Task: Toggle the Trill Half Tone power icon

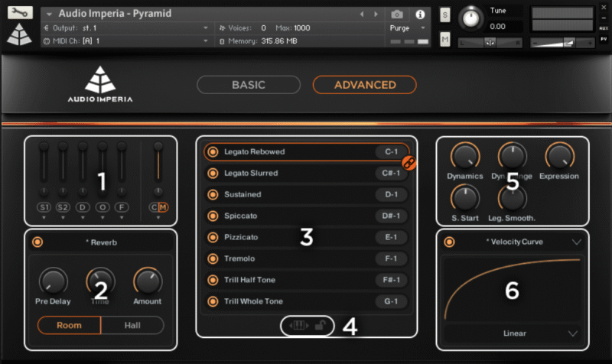Action: click(x=213, y=280)
